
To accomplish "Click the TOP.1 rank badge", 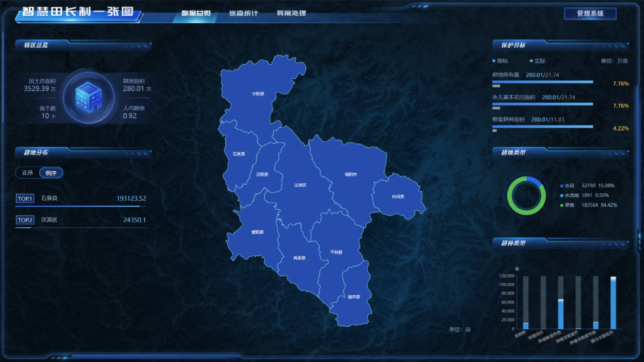I will (x=24, y=199).
